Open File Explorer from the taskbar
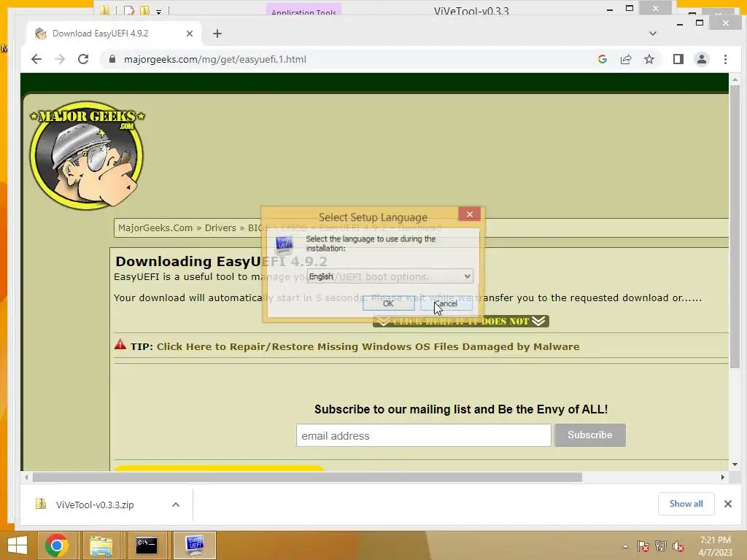747x560 pixels. (101, 545)
